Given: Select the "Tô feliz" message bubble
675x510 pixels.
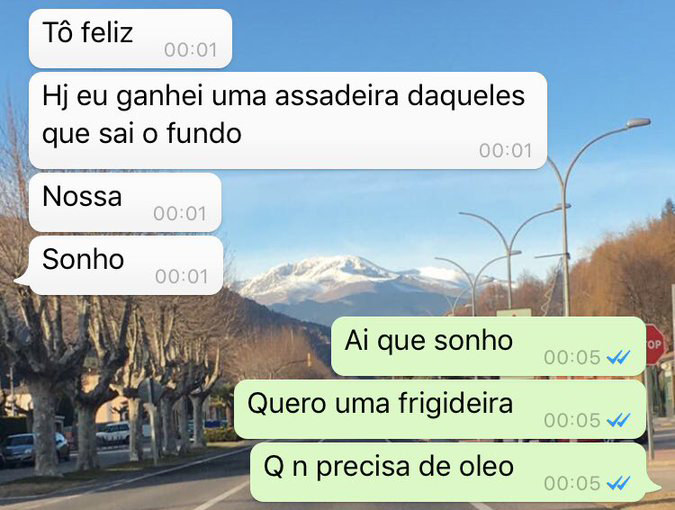Looking at the screenshot, I should (130, 39).
